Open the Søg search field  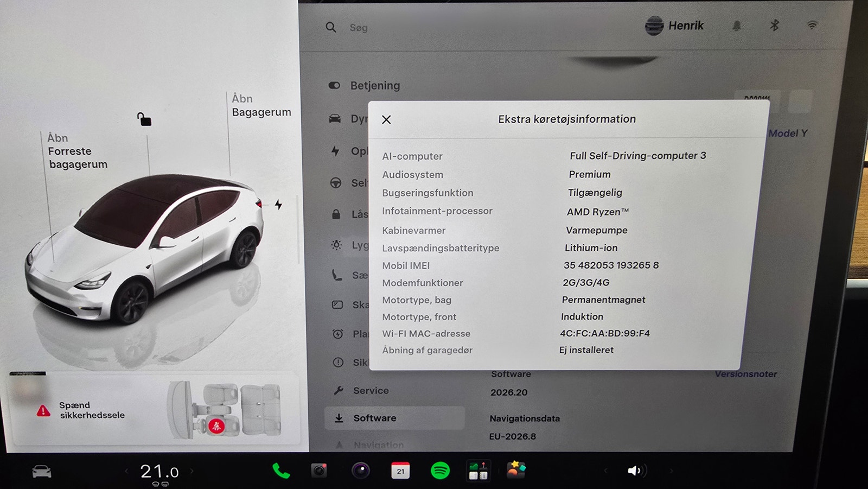click(359, 28)
